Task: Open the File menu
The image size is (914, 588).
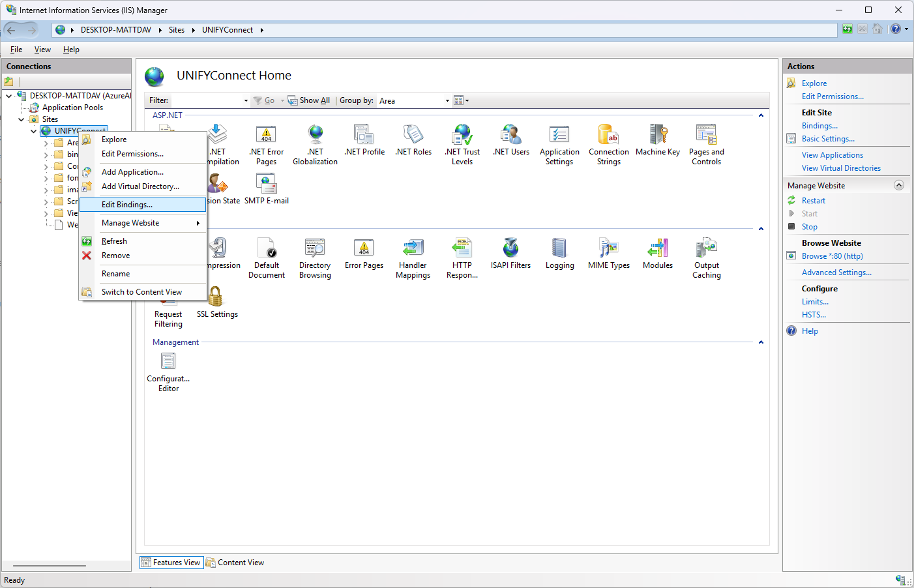Action: tap(16, 50)
